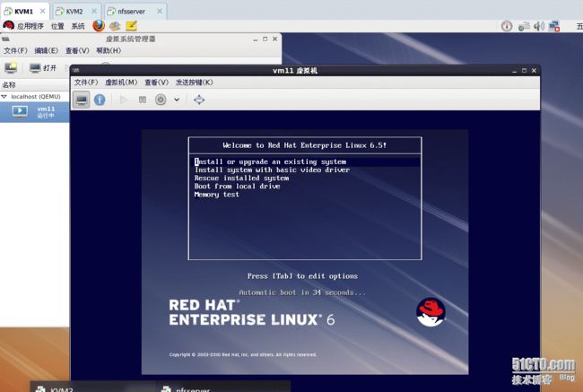The height and width of the screenshot is (392, 583).
Task: Open the network connection tray icon
Action: coord(524,26)
